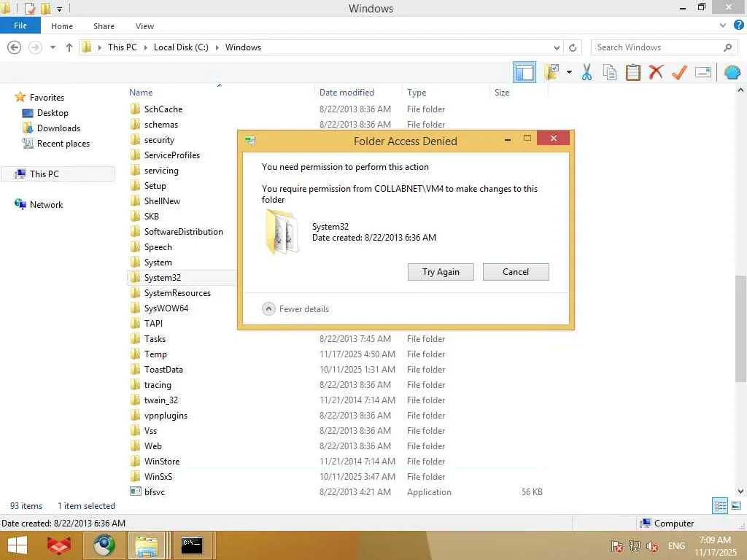Viewport: 747px width, 560px height.
Task: Open Desktop in Favorites
Action: tap(46, 113)
